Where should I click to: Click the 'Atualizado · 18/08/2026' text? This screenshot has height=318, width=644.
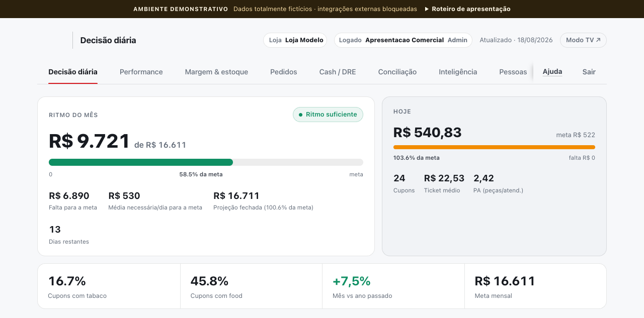(x=516, y=40)
